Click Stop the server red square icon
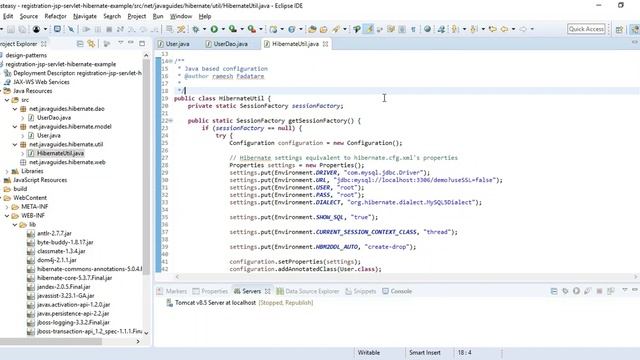This screenshot has width=640, height=360. point(599,291)
